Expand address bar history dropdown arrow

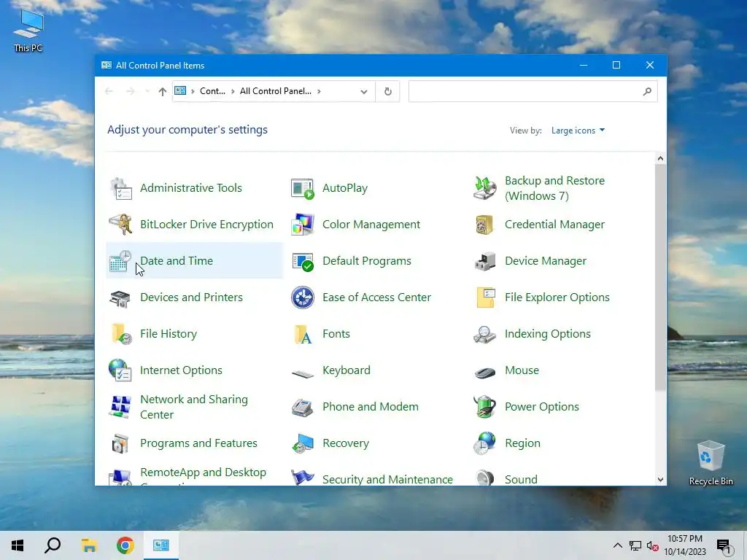coord(364,91)
